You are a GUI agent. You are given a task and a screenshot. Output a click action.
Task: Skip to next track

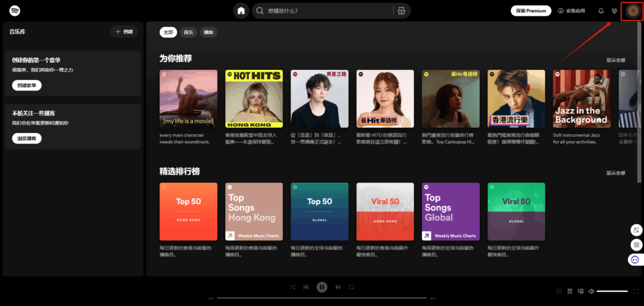click(338, 287)
